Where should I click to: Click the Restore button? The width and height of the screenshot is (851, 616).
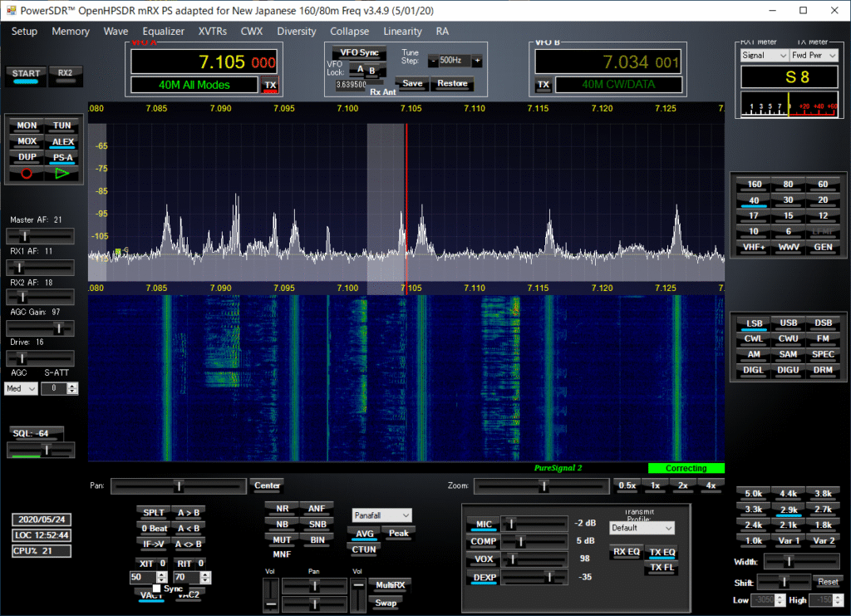453,83
